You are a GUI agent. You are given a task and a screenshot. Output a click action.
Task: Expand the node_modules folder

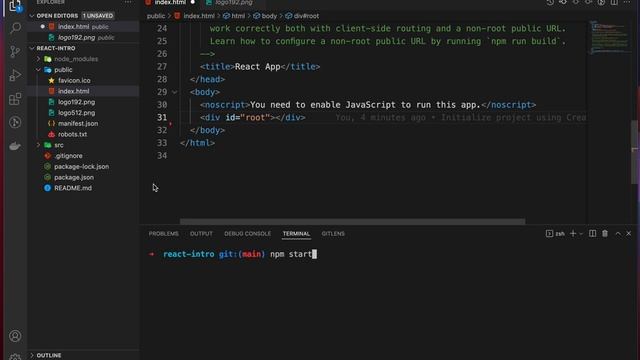[x=39, y=59]
